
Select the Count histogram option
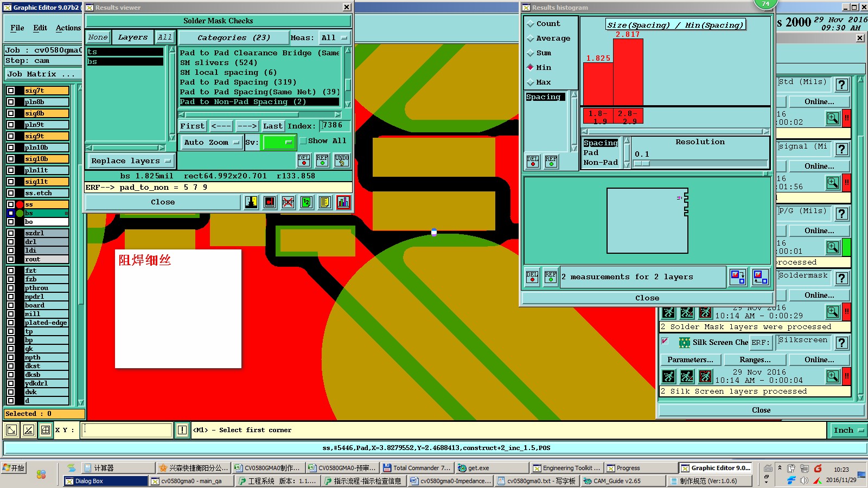pos(544,24)
